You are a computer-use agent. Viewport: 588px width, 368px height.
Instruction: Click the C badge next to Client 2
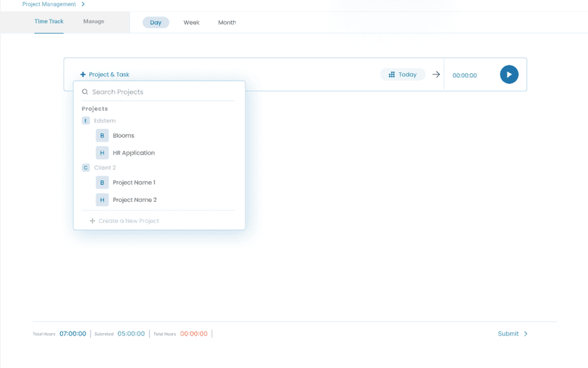pyautogui.click(x=86, y=168)
